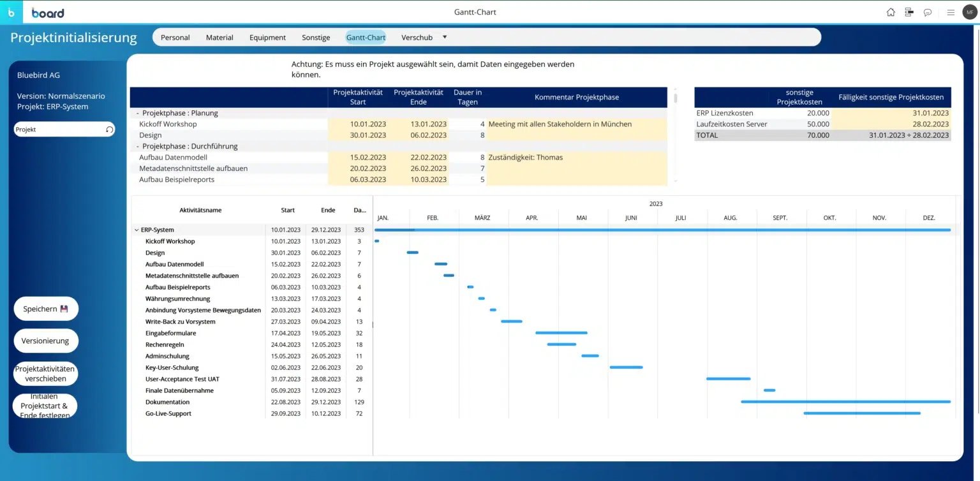The width and height of the screenshot is (980, 481).
Task: Click the Speichern button
Action: tap(46, 309)
